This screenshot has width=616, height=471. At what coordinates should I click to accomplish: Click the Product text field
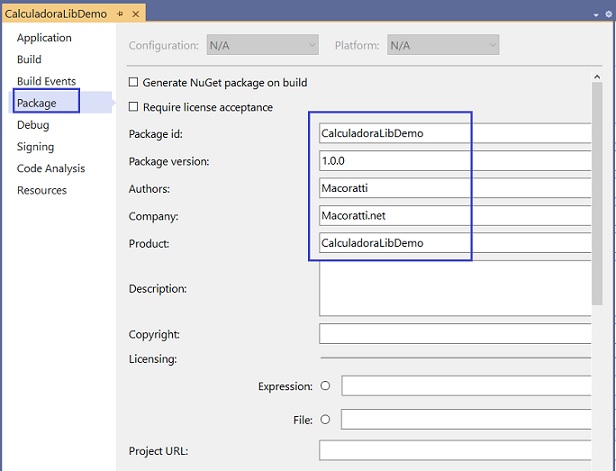click(x=455, y=243)
